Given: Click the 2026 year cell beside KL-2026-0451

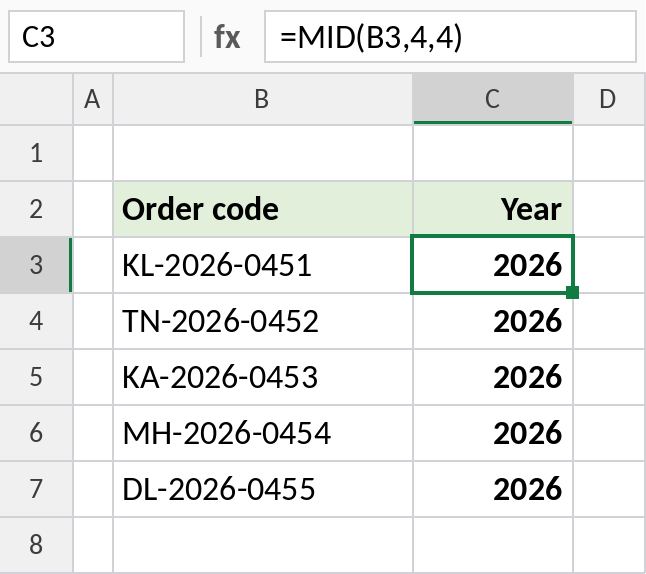Looking at the screenshot, I should pyautogui.click(x=493, y=265).
